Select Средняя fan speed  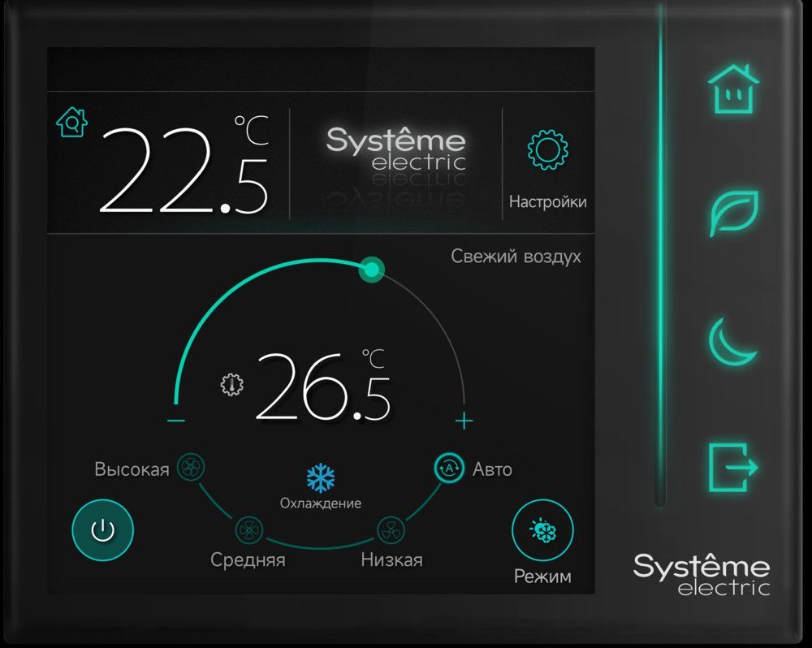[x=248, y=530]
